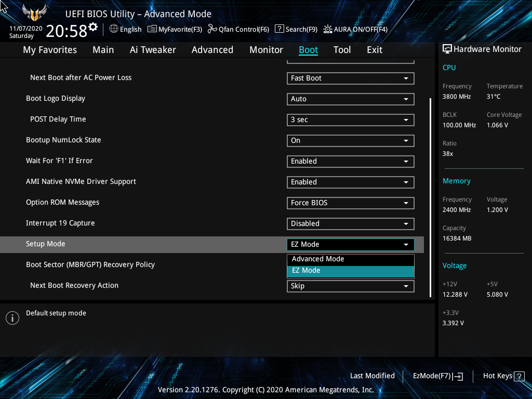Collapse the Setup Mode dropdown
532x399 pixels.
[351, 245]
